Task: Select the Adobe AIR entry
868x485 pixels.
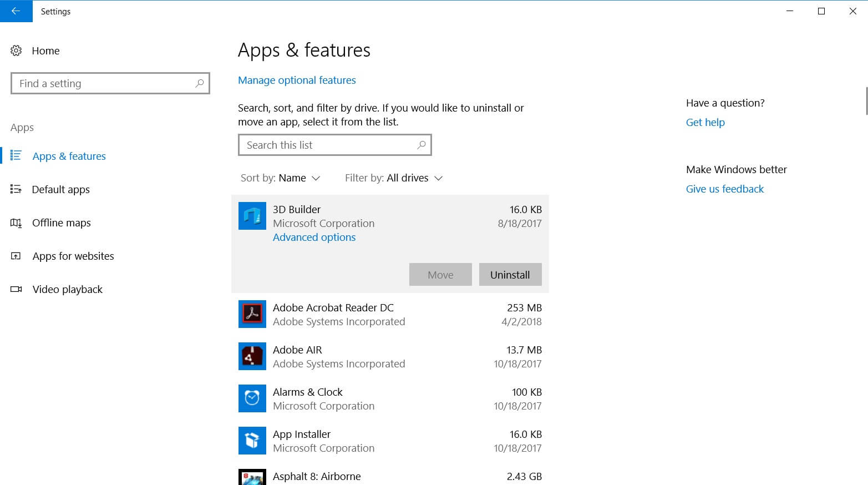Action: [x=390, y=356]
